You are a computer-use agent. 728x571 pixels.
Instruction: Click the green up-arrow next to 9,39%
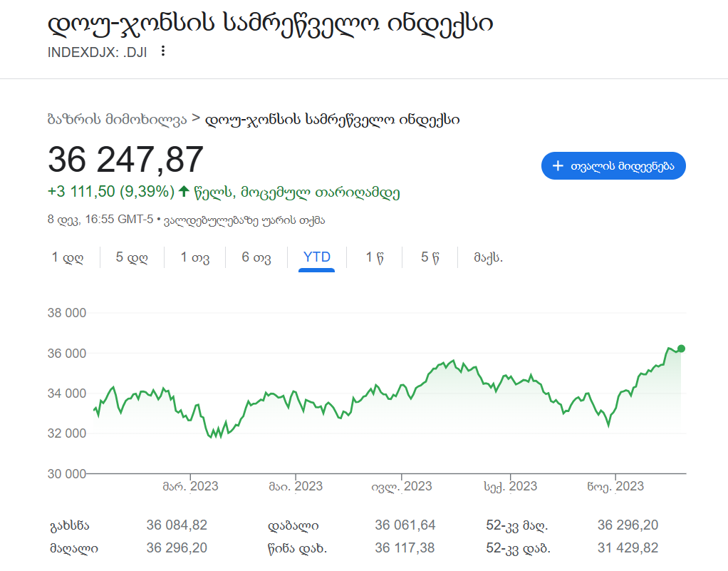[184, 191]
